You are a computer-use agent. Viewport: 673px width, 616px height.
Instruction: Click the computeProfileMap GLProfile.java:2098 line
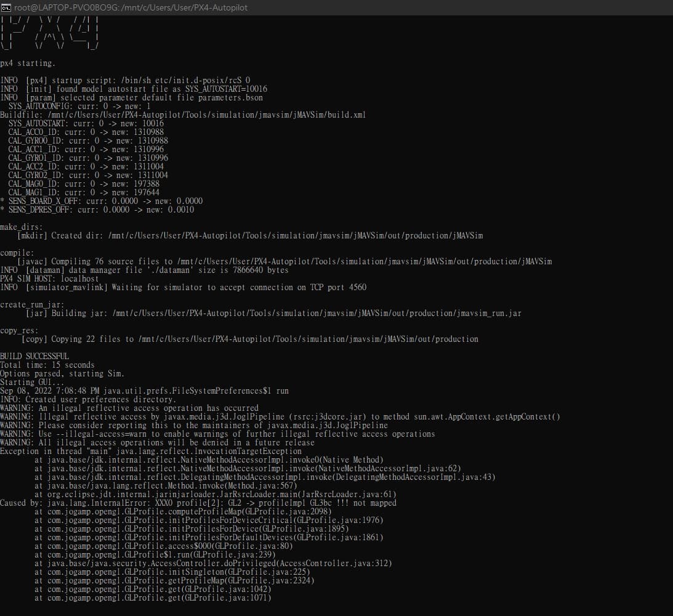[183, 512]
